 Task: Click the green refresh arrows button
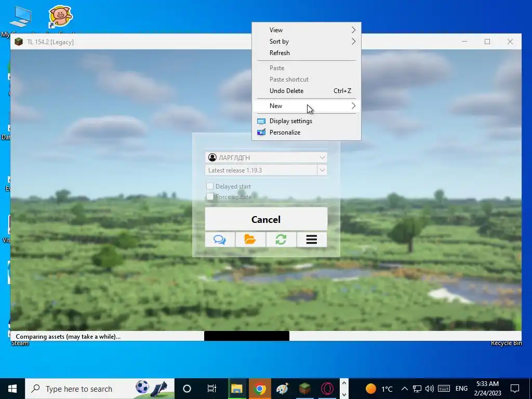pyautogui.click(x=281, y=240)
